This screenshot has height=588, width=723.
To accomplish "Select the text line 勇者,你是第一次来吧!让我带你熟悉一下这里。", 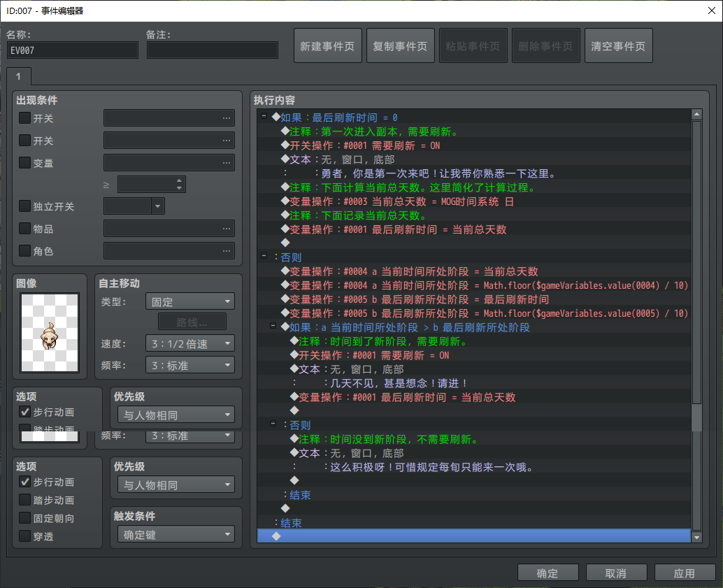I will [x=474, y=173].
